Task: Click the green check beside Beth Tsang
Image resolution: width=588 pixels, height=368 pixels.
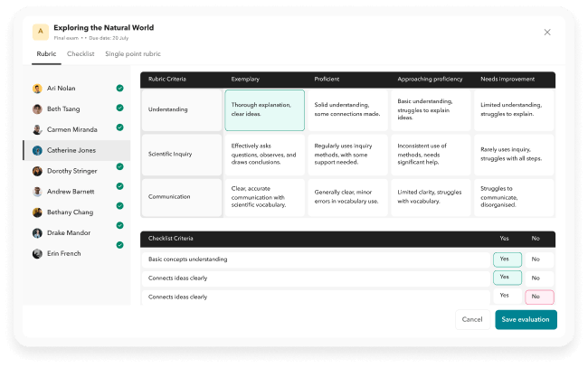Action: pos(119,108)
